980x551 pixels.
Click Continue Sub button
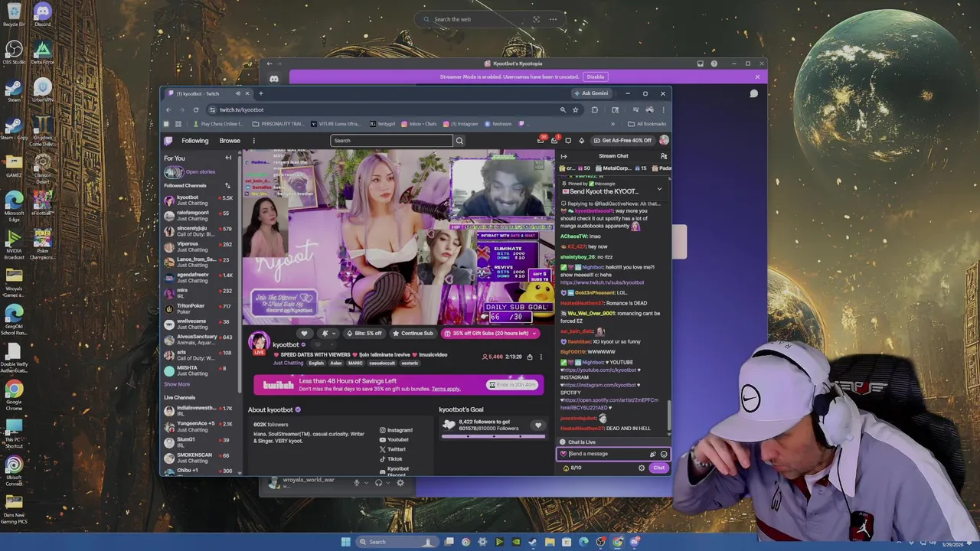point(413,333)
